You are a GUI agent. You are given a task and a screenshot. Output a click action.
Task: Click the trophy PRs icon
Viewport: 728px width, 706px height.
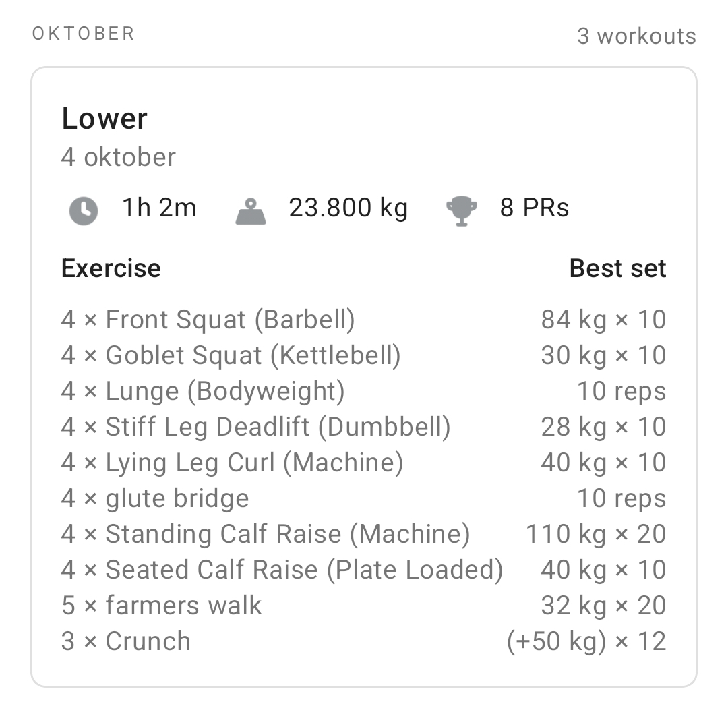(462, 210)
